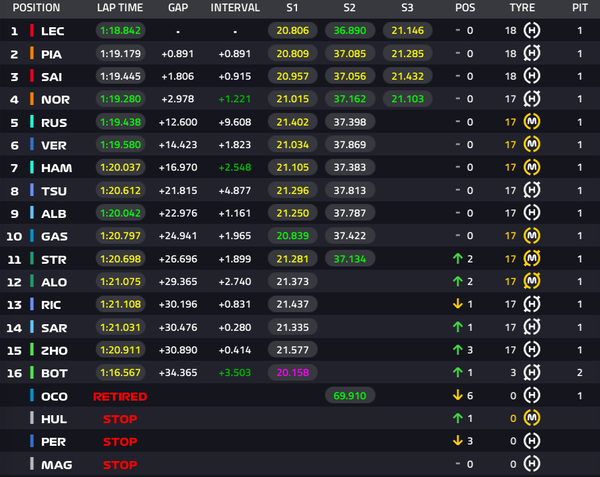Image resolution: width=600 pixels, height=477 pixels.
Task: Click BOT's lap time 1:16.567
Action: 120,373
